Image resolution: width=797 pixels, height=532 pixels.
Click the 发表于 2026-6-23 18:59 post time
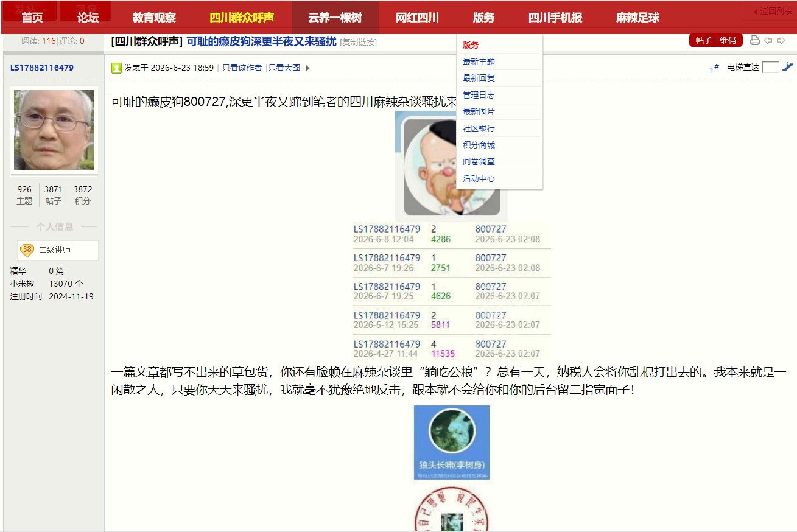[169, 68]
